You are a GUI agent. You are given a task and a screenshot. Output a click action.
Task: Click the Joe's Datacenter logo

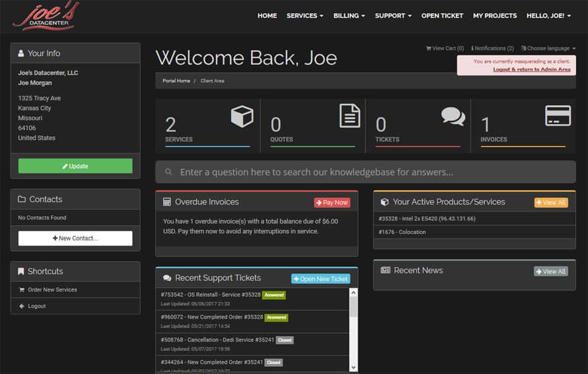coord(46,16)
